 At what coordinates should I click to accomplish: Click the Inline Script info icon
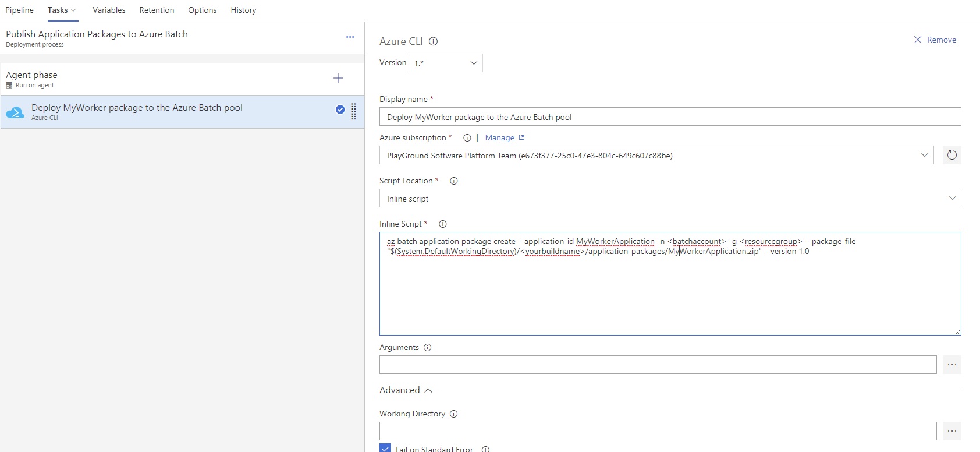442,224
